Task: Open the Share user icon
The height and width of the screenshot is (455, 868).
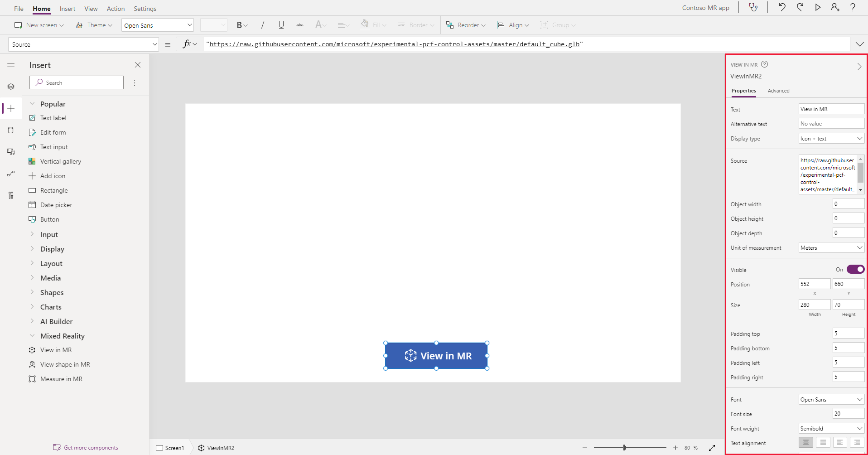Action: (835, 7)
